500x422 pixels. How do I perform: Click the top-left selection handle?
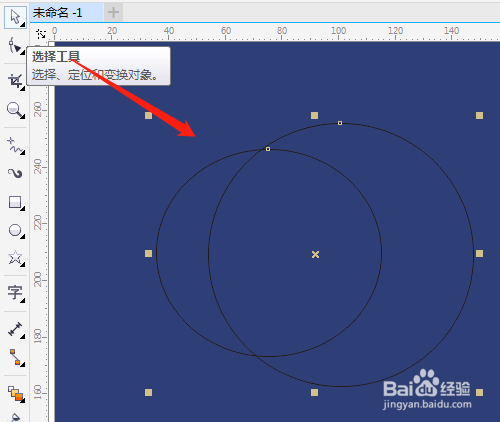[x=148, y=115]
